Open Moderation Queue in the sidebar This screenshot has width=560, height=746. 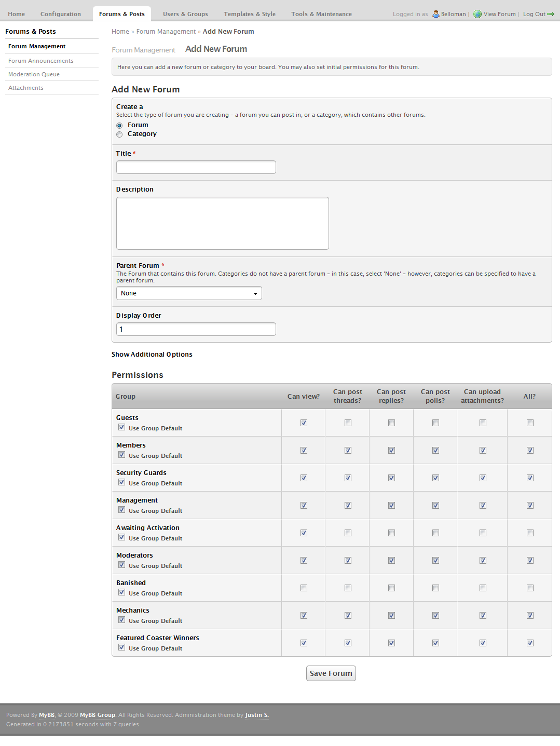34,74
